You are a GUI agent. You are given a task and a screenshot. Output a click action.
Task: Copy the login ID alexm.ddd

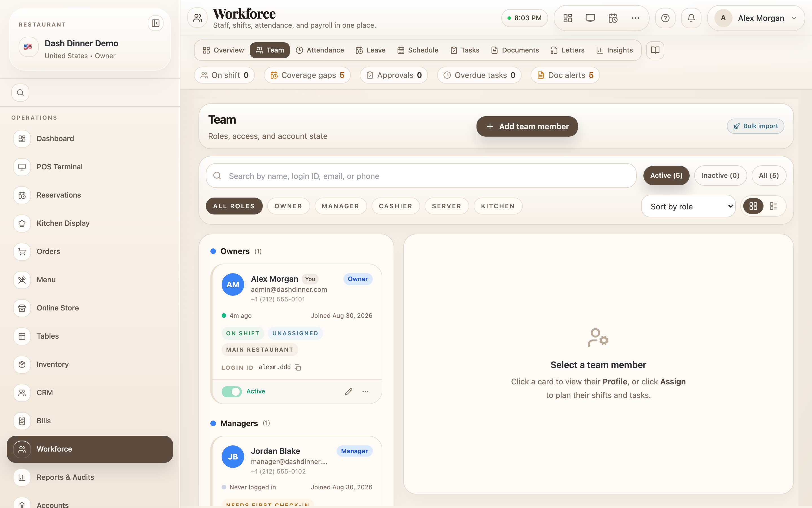(x=298, y=367)
